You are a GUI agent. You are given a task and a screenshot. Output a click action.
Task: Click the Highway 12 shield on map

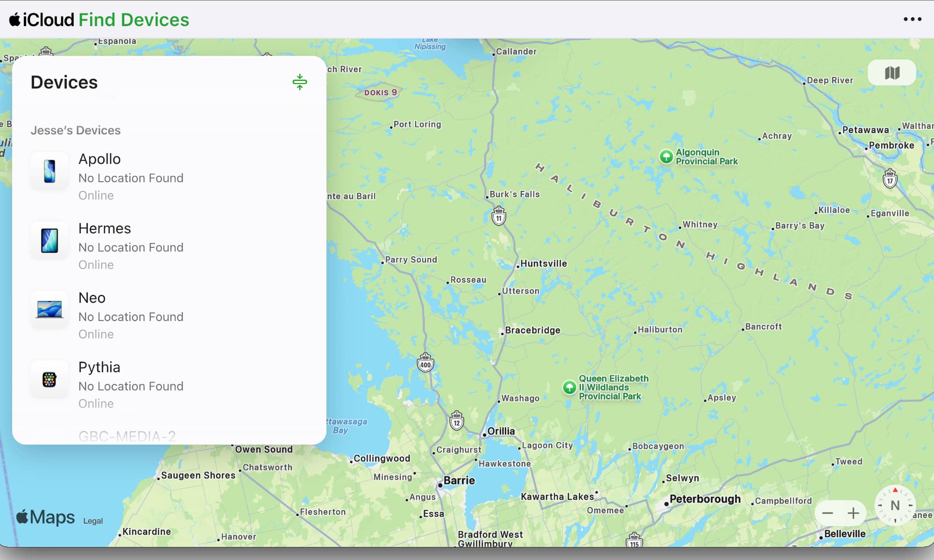point(457,420)
